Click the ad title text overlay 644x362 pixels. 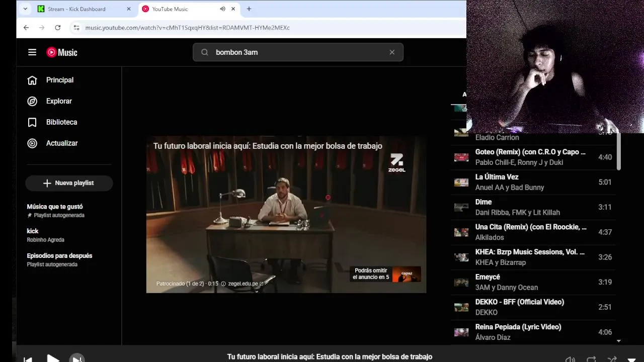click(268, 146)
